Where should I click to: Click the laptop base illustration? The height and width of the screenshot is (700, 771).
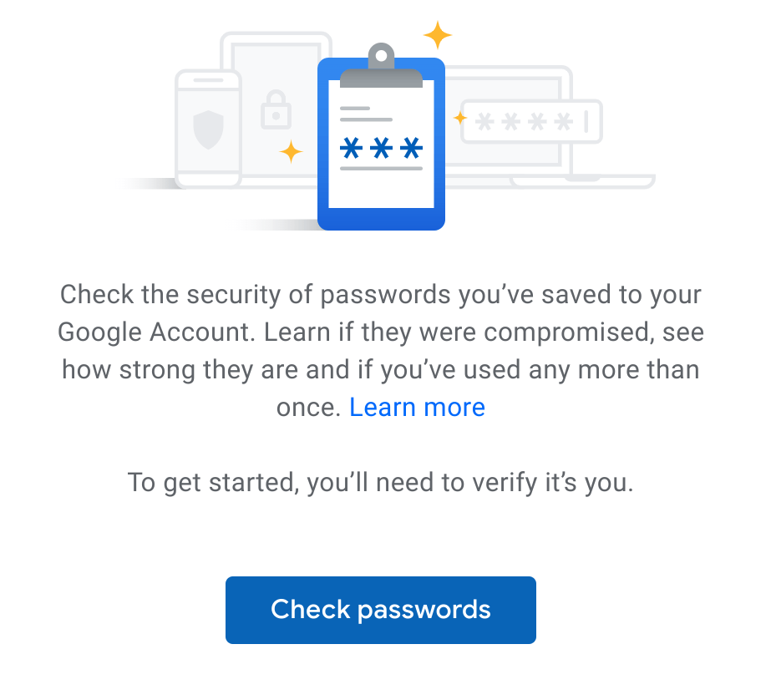click(583, 181)
